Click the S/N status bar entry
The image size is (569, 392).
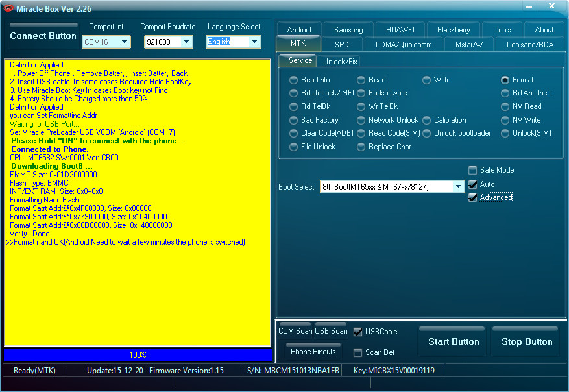(293, 370)
